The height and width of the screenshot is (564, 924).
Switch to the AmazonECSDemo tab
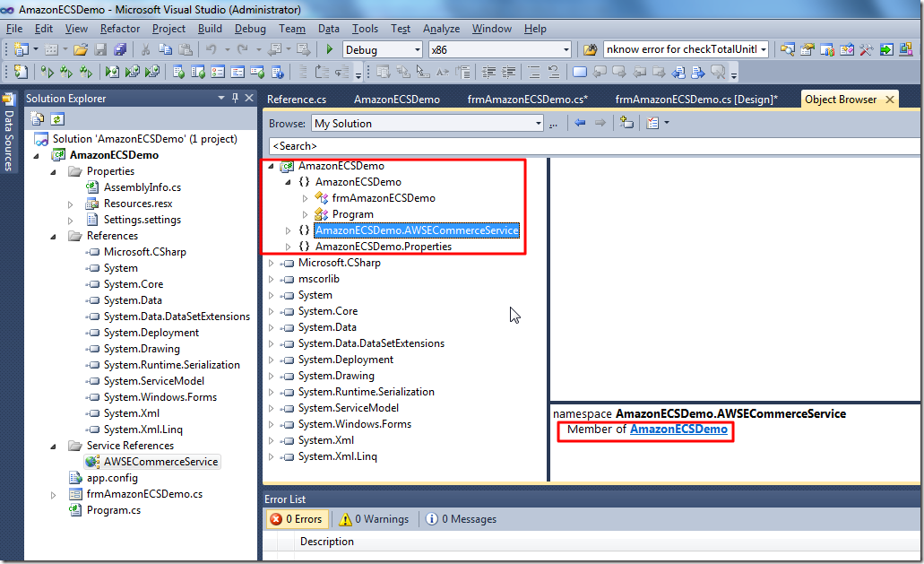[397, 99]
